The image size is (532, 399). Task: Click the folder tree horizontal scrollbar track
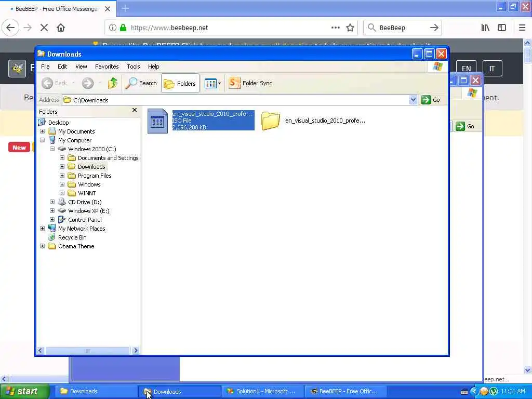pyautogui.click(x=87, y=350)
